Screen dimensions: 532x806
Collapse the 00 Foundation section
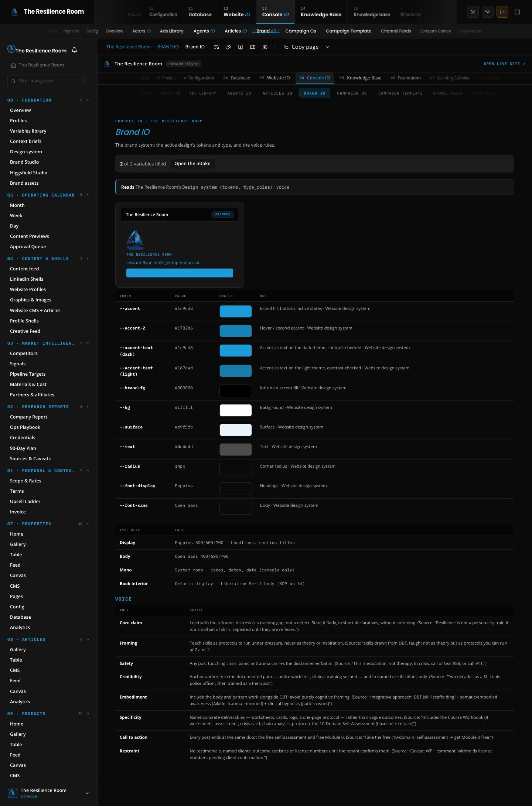[x=88, y=100]
